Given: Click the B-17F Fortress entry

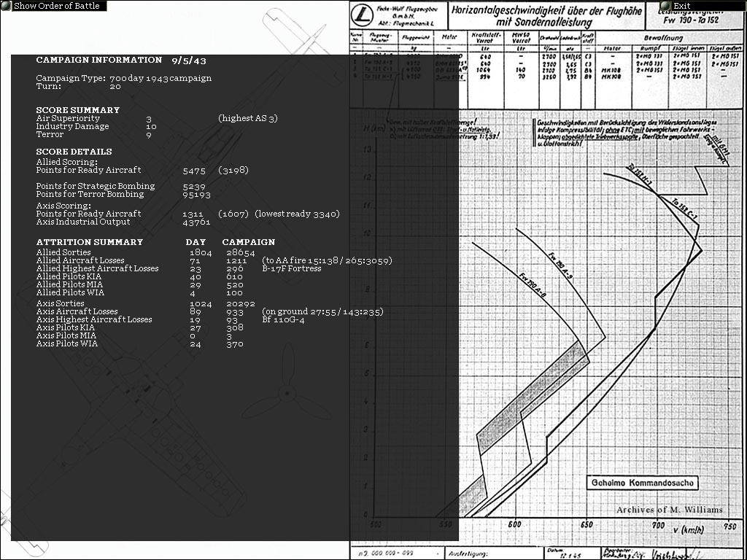Looking at the screenshot, I should (x=292, y=268).
